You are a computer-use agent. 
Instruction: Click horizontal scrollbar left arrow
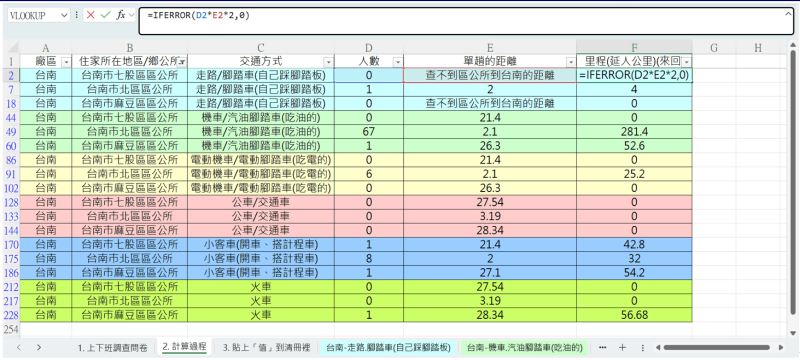pos(658,347)
